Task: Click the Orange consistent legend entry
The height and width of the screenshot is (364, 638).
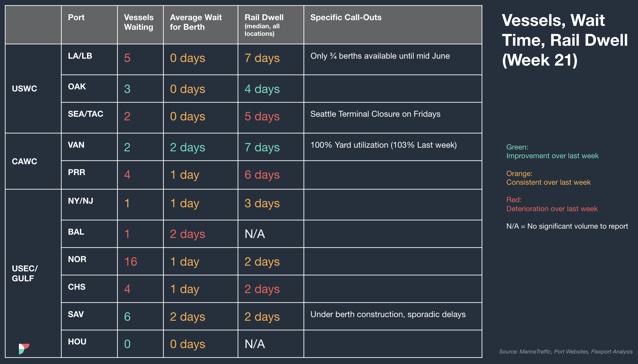Action: click(548, 178)
